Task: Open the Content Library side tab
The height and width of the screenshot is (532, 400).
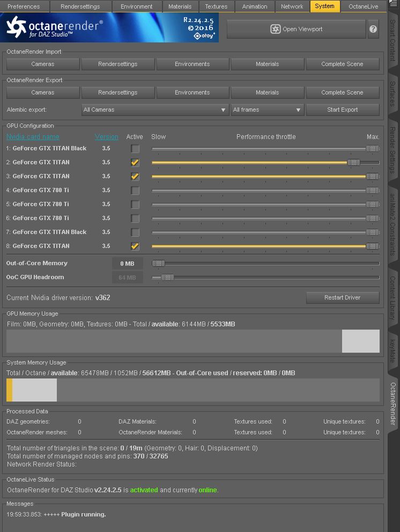Action: [392, 298]
